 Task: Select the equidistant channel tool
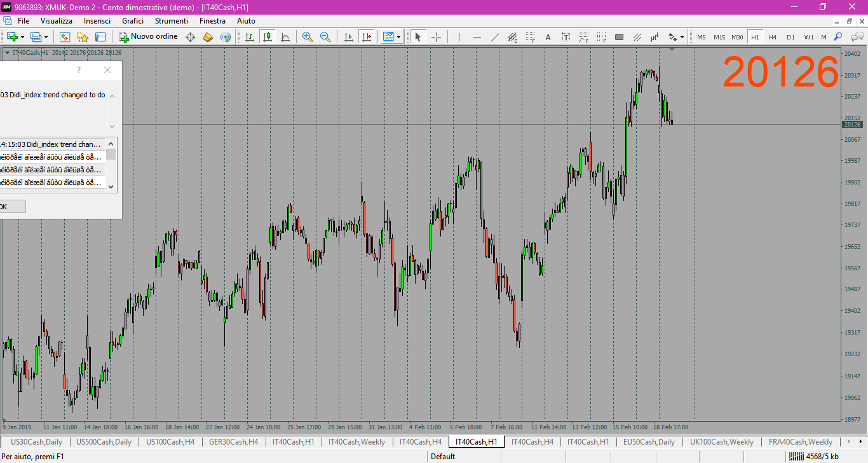click(x=512, y=37)
